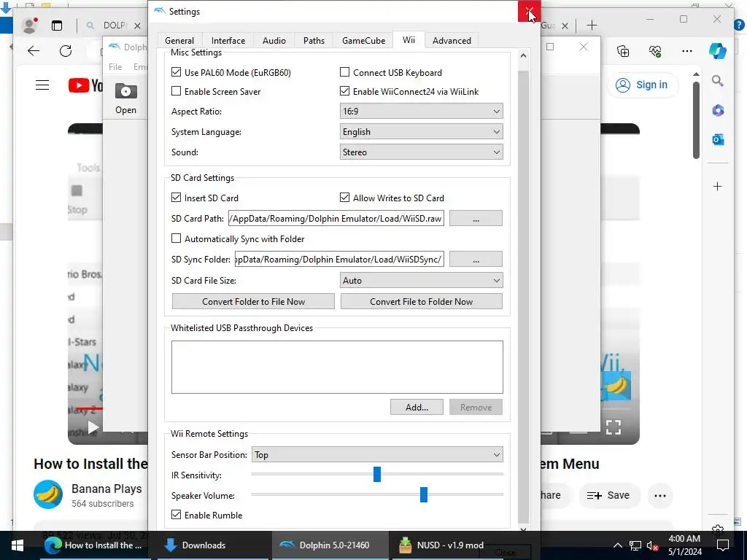Switch to the Advanced tab
Image resolution: width=747 pixels, height=560 pixels.
[x=452, y=41]
